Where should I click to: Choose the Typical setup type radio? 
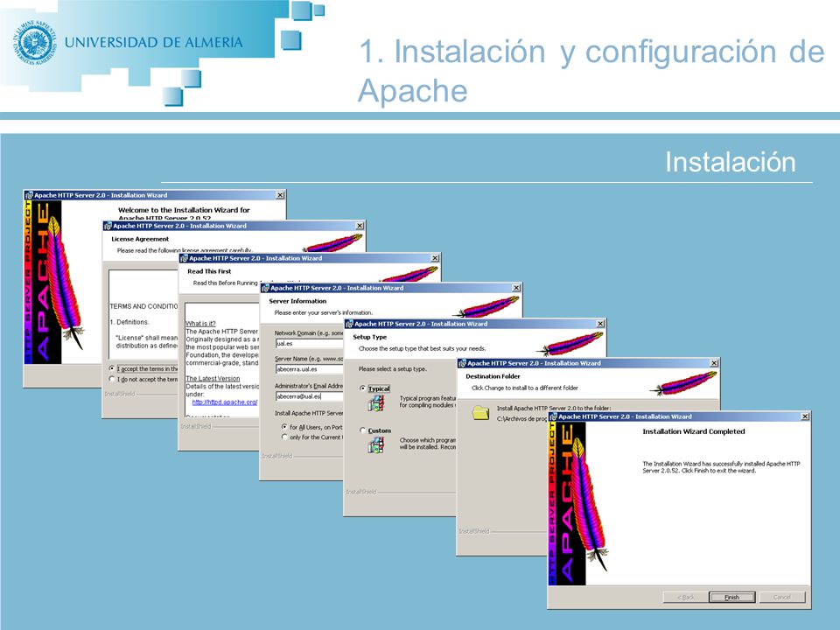click(x=362, y=388)
